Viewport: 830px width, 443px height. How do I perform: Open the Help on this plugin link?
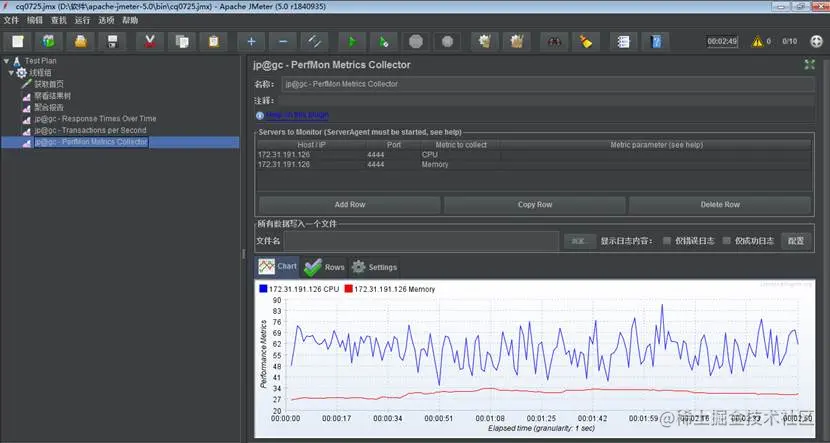coord(297,115)
